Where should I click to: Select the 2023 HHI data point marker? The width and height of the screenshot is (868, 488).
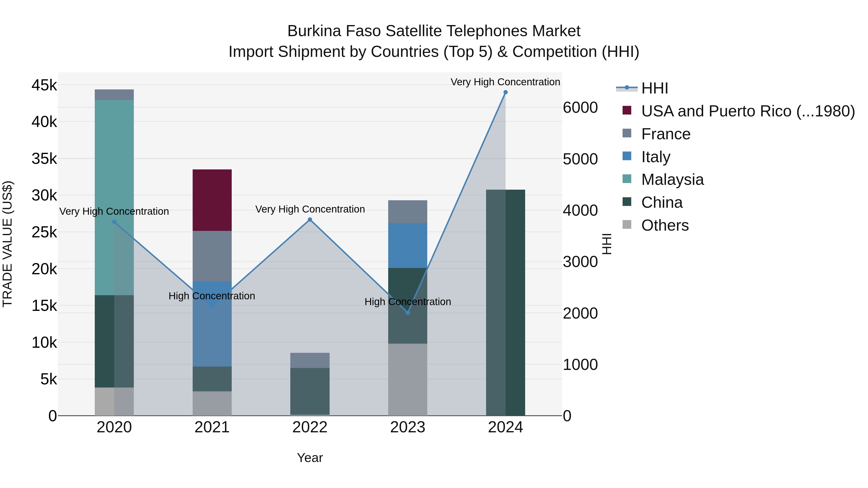coord(408,313)
